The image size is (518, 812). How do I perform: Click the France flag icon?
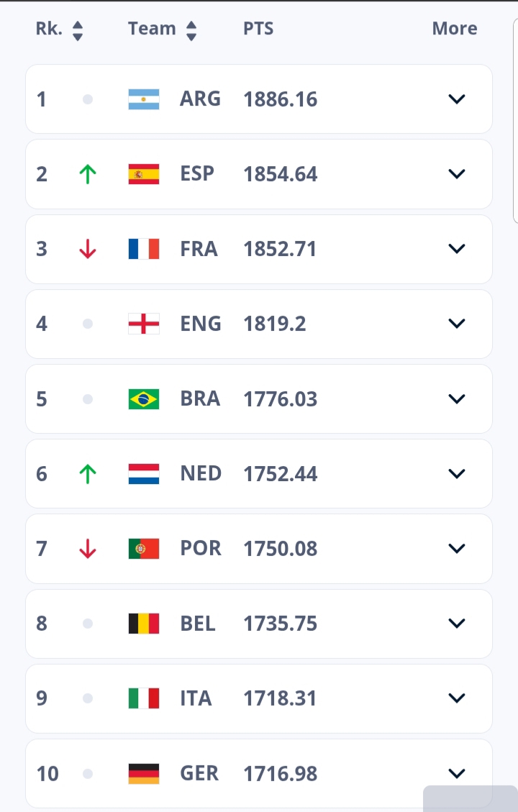click(x=144, y=249)
